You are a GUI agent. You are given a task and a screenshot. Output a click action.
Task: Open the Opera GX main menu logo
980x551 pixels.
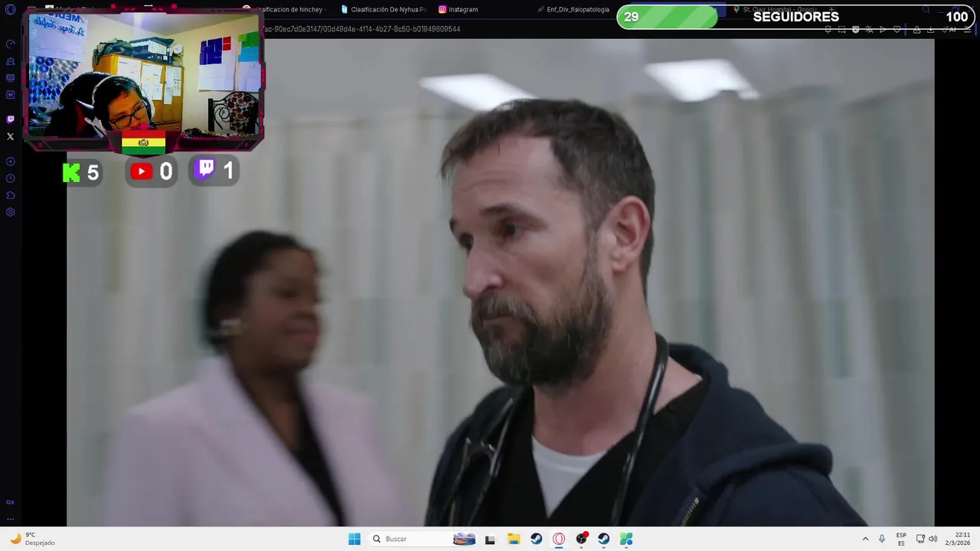[10, 9]
